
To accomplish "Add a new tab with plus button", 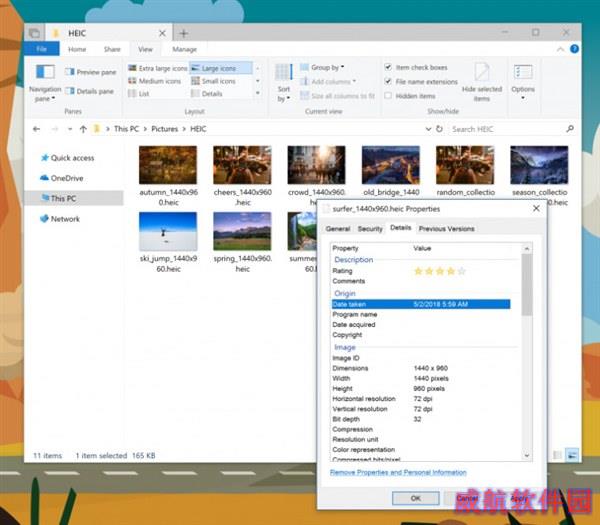I will pyautogui.click(x=184, y=34).
